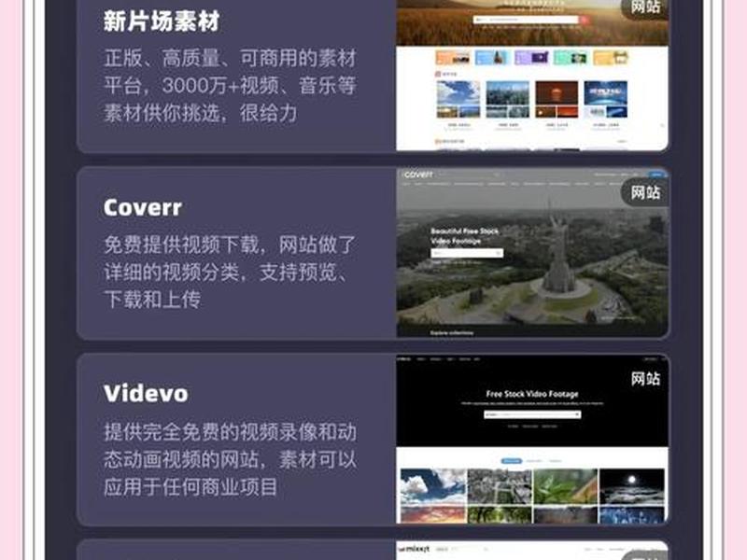Click the search field in the Videvo preview
The height and width of the screenshot is (560, 747).
[532, 414]
